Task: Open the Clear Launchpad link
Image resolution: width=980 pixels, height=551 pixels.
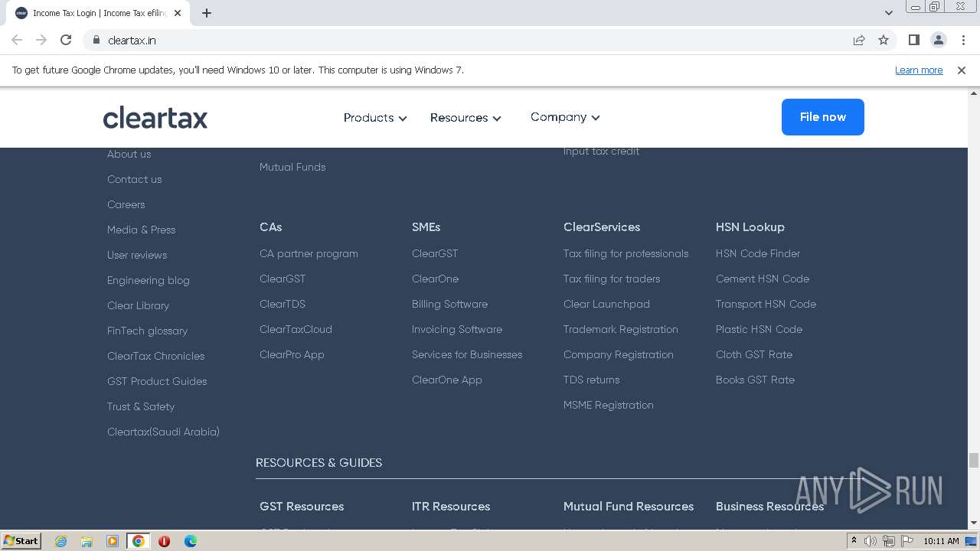Action: coord(606,304)
